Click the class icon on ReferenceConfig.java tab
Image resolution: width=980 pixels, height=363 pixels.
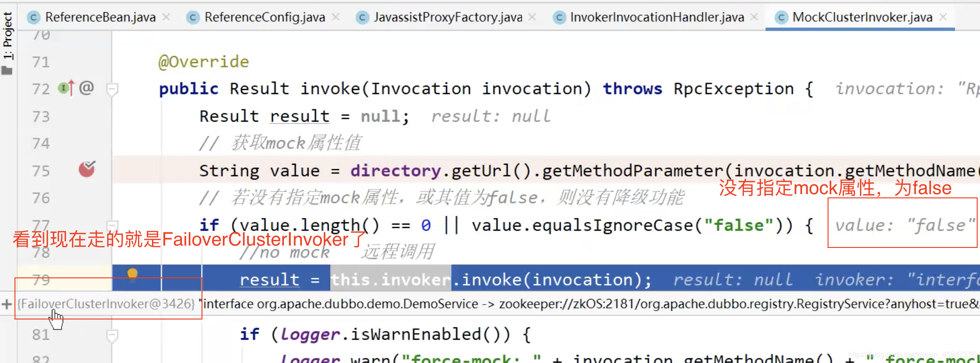[x=192, y=18]
